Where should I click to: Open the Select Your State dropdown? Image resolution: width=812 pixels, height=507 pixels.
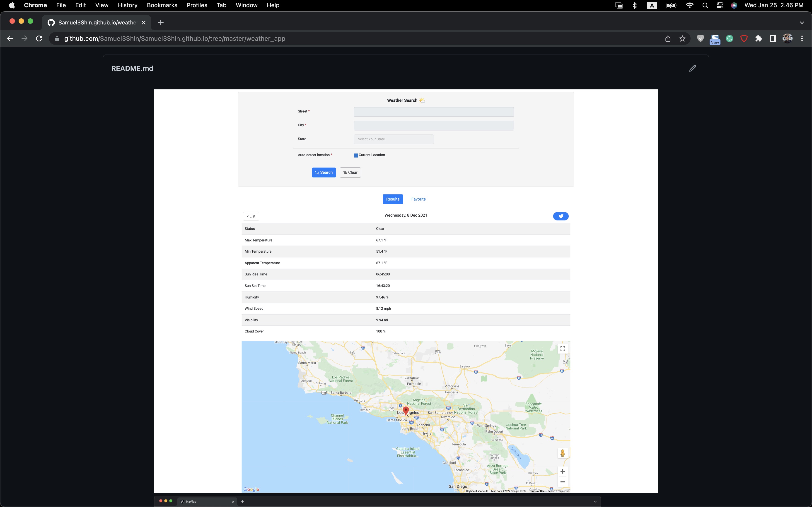tap(394, 139)
